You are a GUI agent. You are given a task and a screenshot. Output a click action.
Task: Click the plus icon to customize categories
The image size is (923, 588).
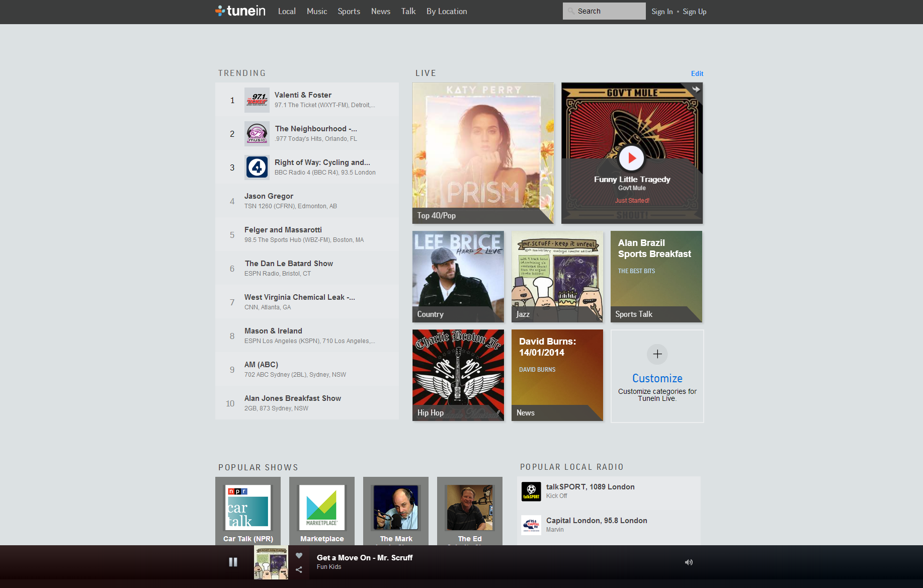click(657, 354)
